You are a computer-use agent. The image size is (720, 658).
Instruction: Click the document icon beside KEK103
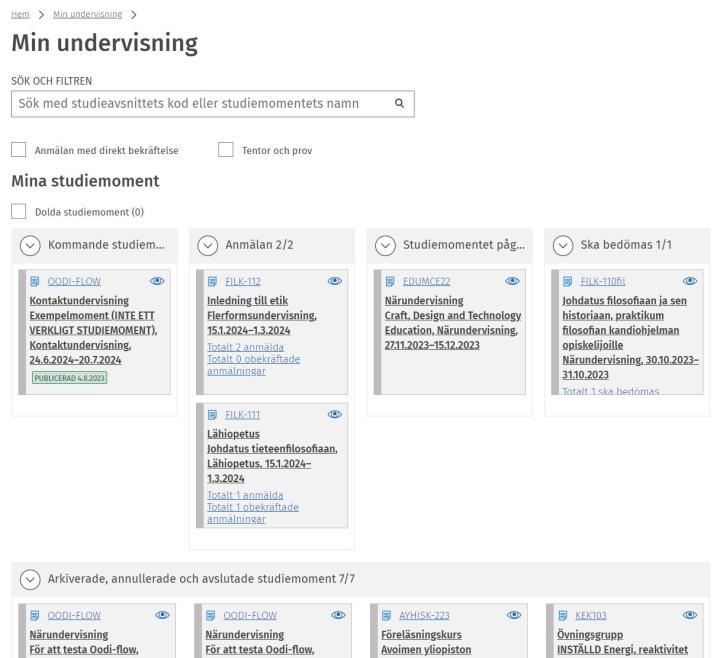coord(563,616)
